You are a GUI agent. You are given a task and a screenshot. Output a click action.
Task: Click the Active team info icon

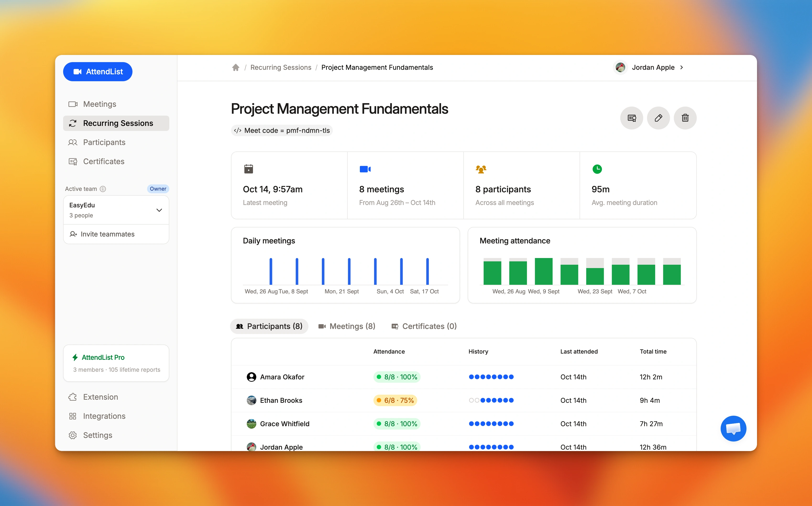[x=103, y=189]
